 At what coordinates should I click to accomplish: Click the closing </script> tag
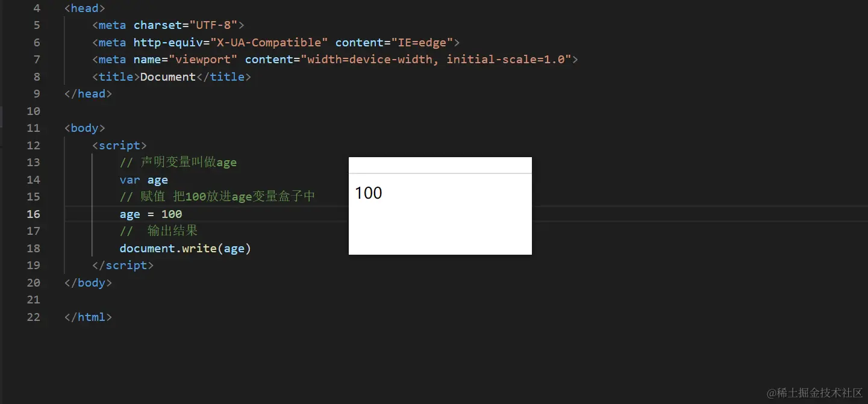123,266
